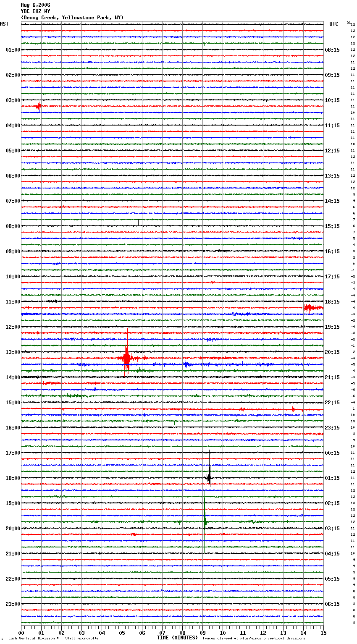Viewport: 357px width, 644px height.
Task: Click the 02:15 UTC time label
Action: coord(332,503)
